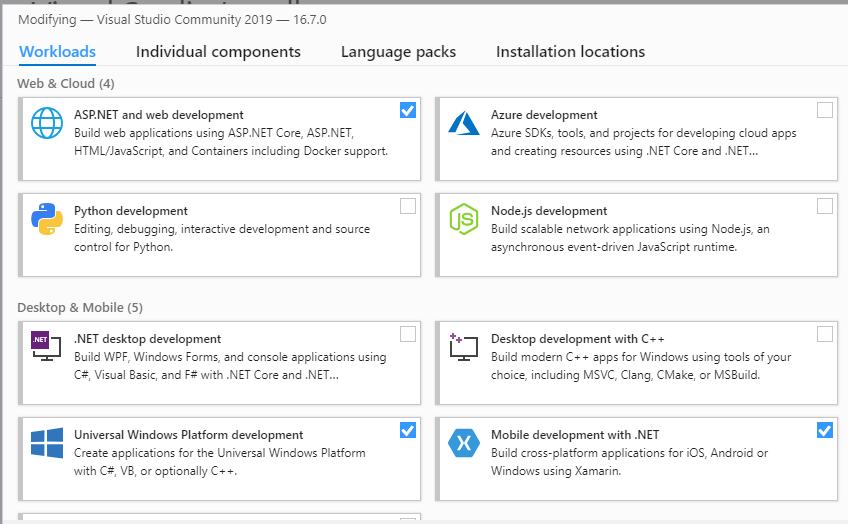Click the Xamarin X icon
Viewport: 848px width, 524px height.
(x=464, y=443)
